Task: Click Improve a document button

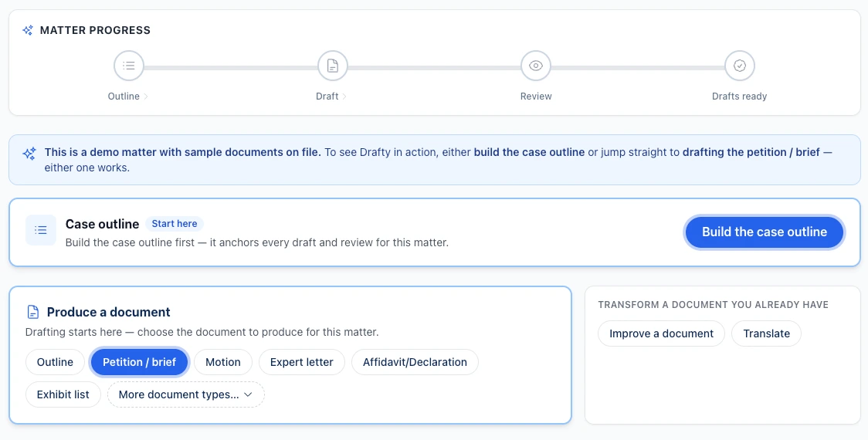Action: [x=661, y=333]
